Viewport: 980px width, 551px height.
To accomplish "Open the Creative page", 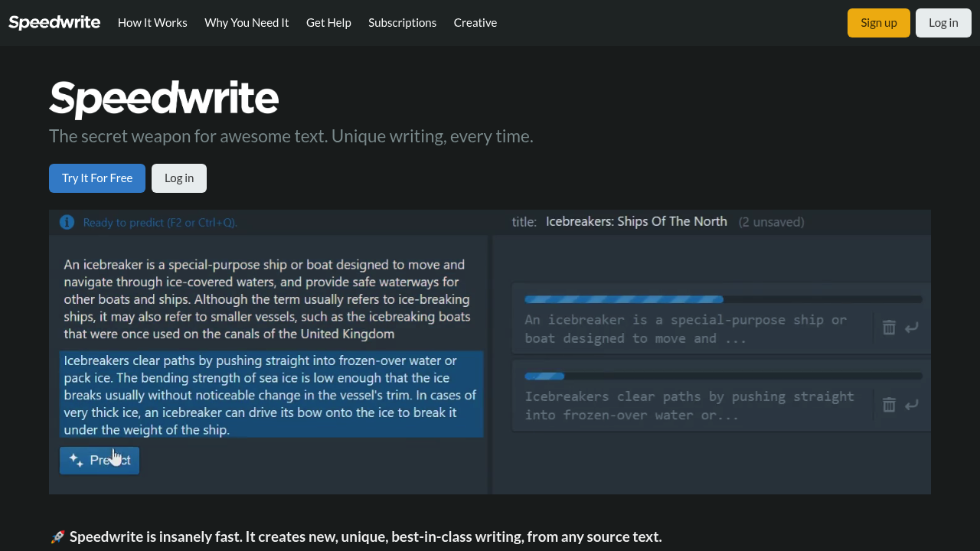I will pyautogui.click(x=475, y=23).
